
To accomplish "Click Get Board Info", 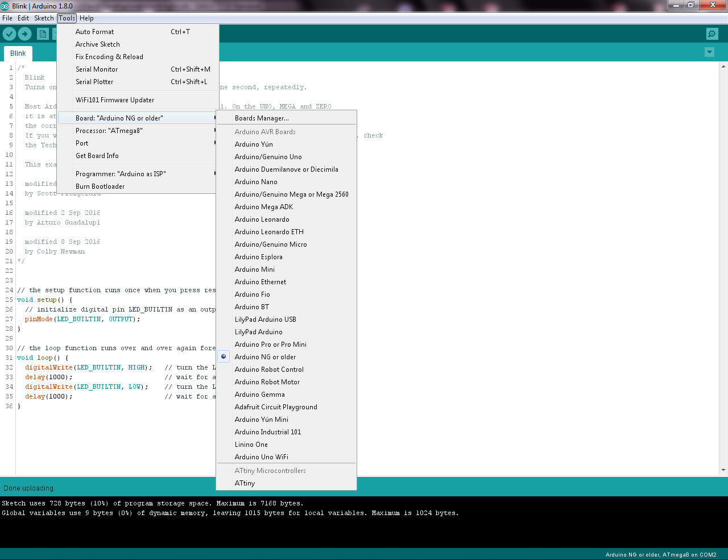I will click(138, 156).
